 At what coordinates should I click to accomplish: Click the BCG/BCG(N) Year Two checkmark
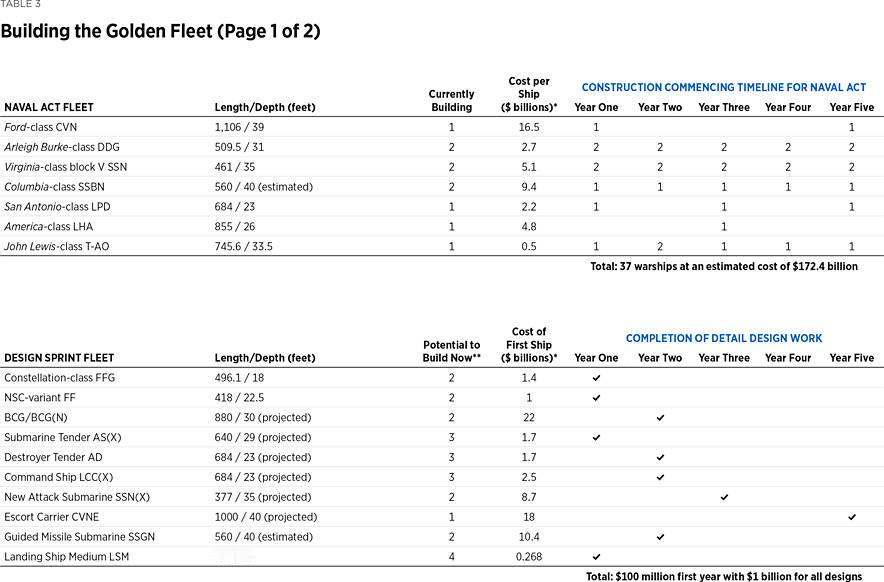tap(660, 418)
